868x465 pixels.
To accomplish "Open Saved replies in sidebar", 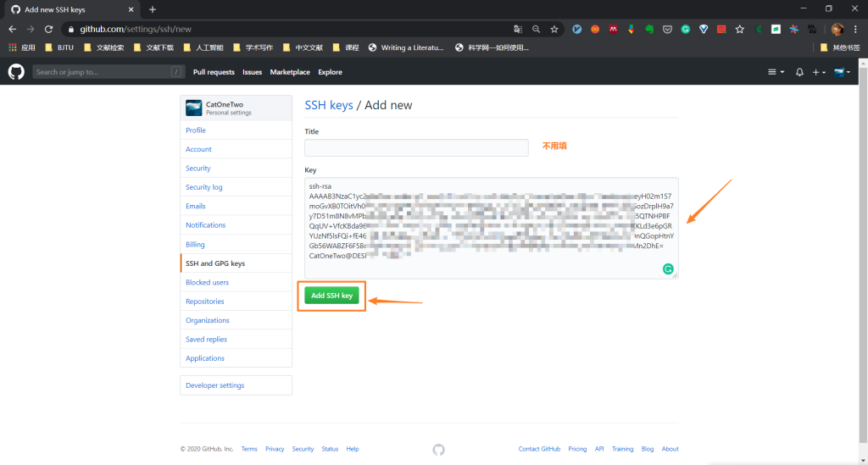I will (236, 340).
